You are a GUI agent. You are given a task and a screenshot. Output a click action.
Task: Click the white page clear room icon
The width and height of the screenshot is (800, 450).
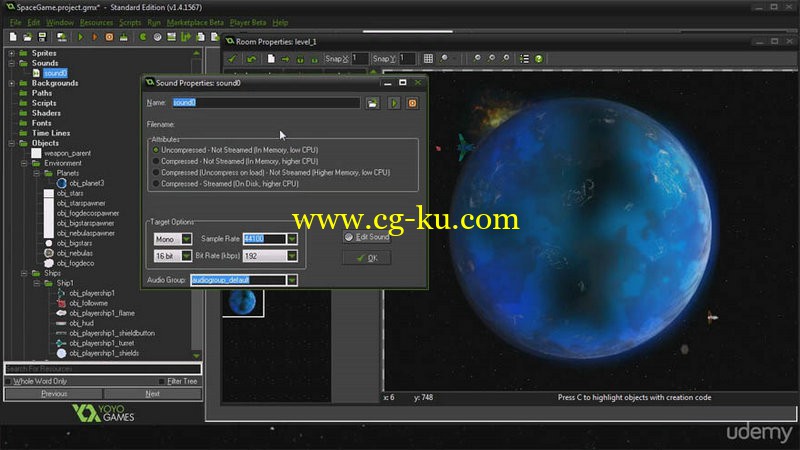click(271, 59)
